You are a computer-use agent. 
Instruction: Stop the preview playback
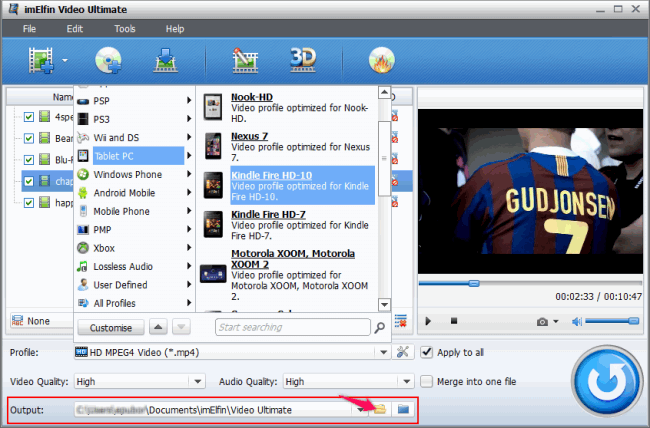click(x=454, y=321)
